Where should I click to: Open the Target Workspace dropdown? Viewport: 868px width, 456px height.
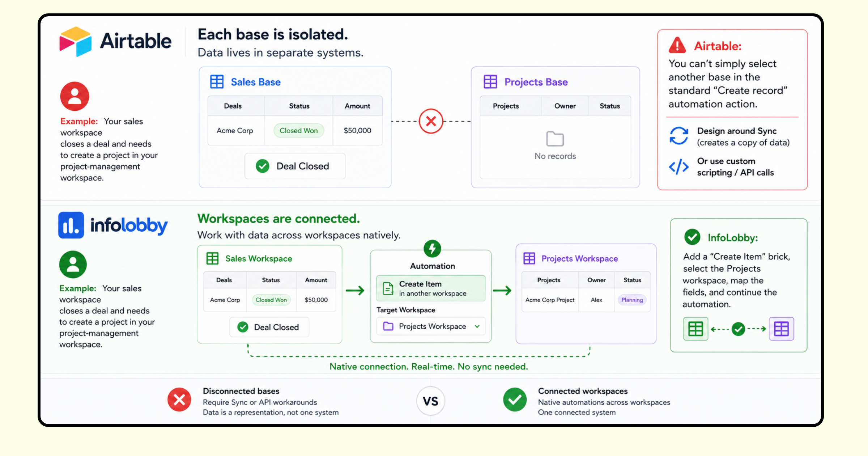point(431,326)
